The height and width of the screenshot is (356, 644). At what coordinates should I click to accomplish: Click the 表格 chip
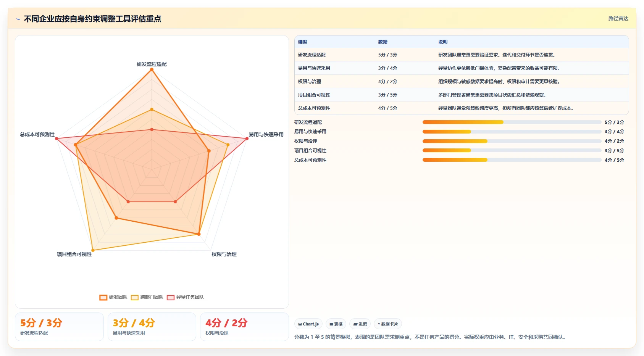point(336,324)
